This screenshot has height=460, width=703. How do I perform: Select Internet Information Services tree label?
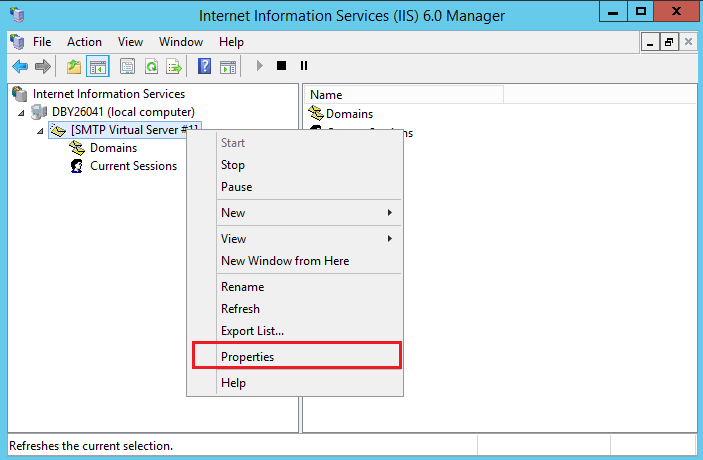109,94
